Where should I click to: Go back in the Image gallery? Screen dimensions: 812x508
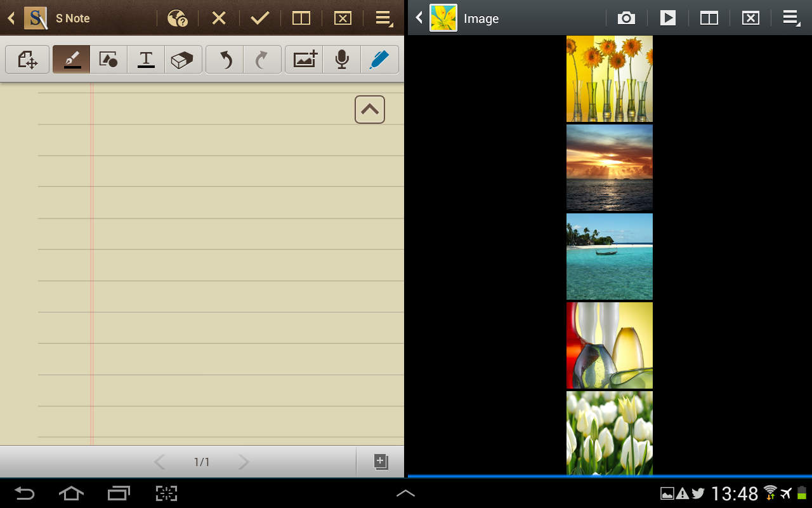point(419,18)
